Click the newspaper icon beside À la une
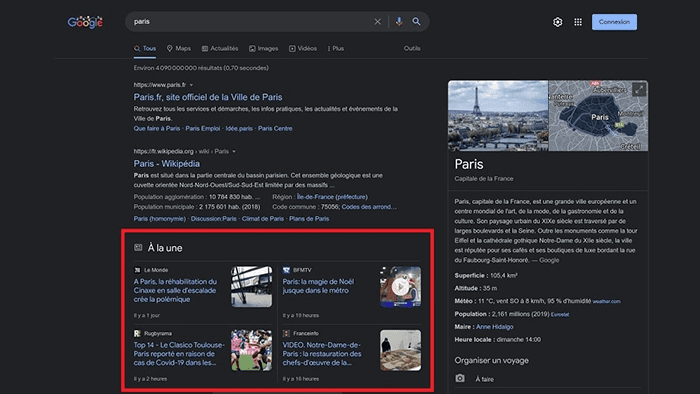The height and width of the screenshot is (394, 700). 138,247
